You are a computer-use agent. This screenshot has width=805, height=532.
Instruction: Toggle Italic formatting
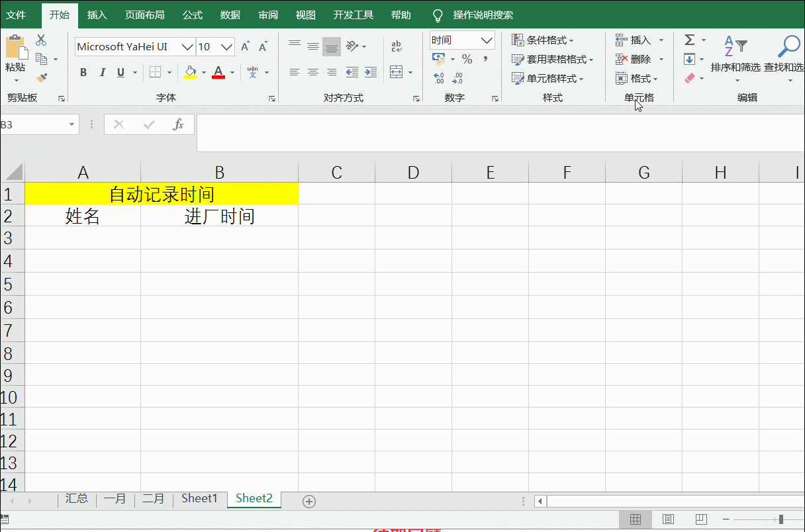coord(102,73)
